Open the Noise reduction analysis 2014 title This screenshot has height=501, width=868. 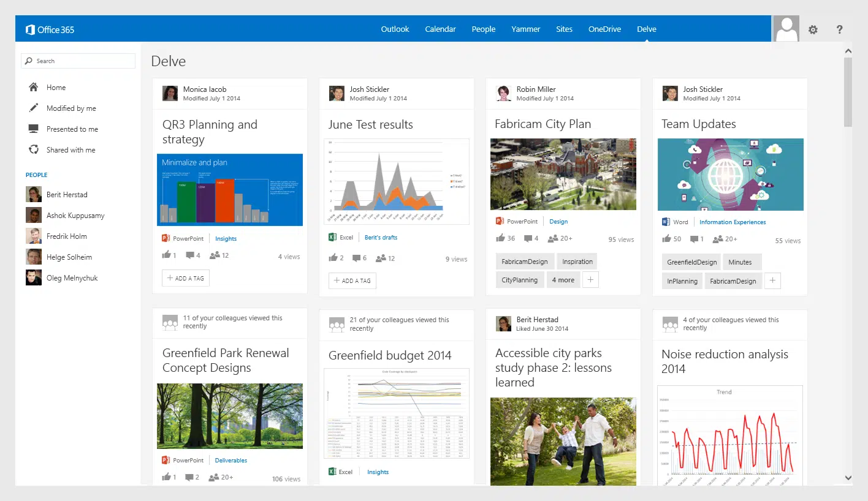coord(725,361)
